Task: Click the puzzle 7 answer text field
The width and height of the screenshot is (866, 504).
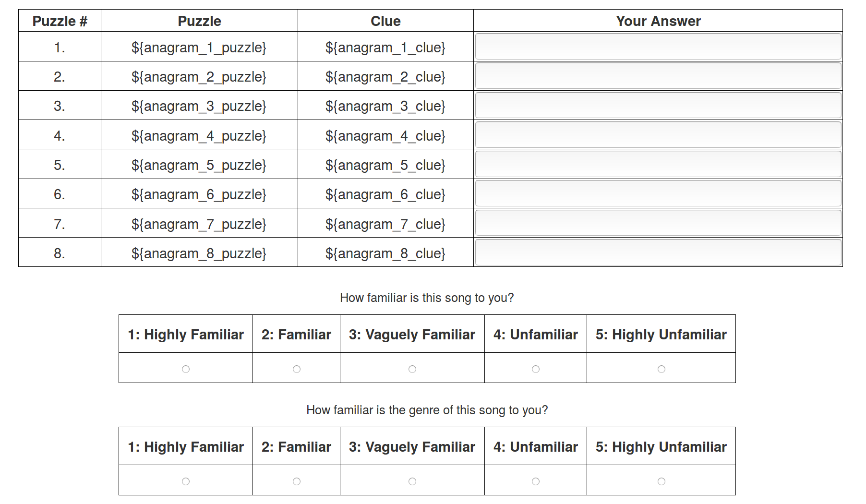Action: pyautogui.click(x=658, y=223)
